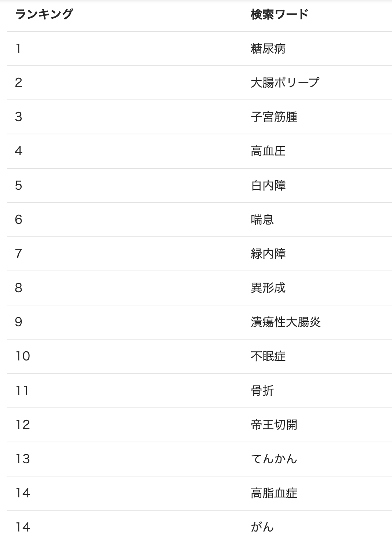Click the 大腸ポリープ search word

pyautogui.click(x=285, y=83)
